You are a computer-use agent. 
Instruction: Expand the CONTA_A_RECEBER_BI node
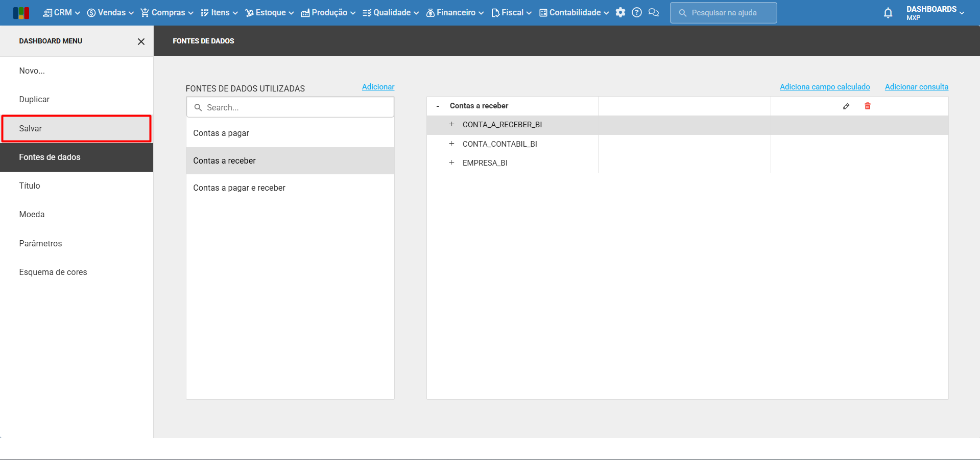click(x=451, y=124)
